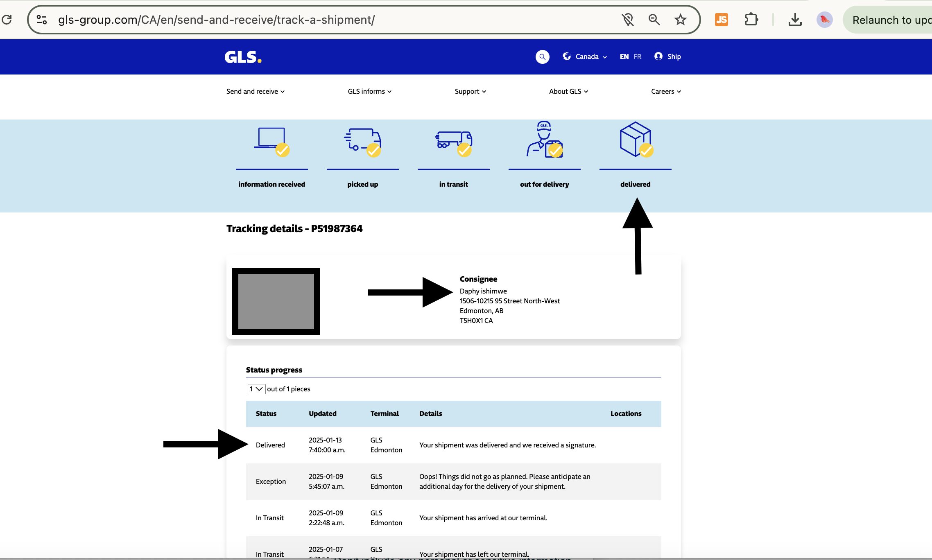
Task: Open site information icon in address bar
Action: 42,19
